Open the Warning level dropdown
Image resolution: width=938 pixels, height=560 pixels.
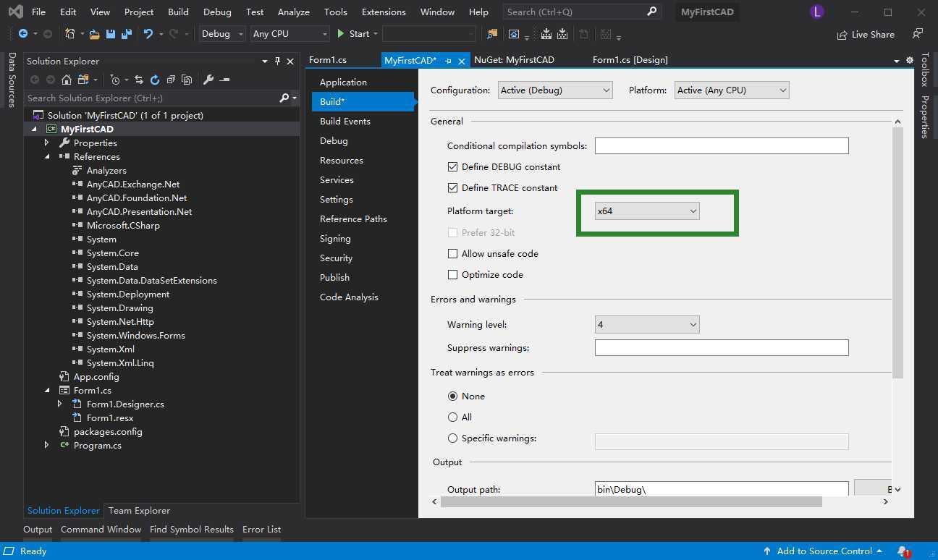647,324
